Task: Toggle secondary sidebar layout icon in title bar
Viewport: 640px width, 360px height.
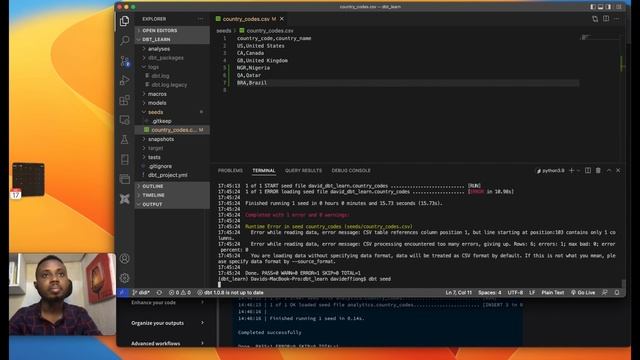Action: [x=608, y=7]
